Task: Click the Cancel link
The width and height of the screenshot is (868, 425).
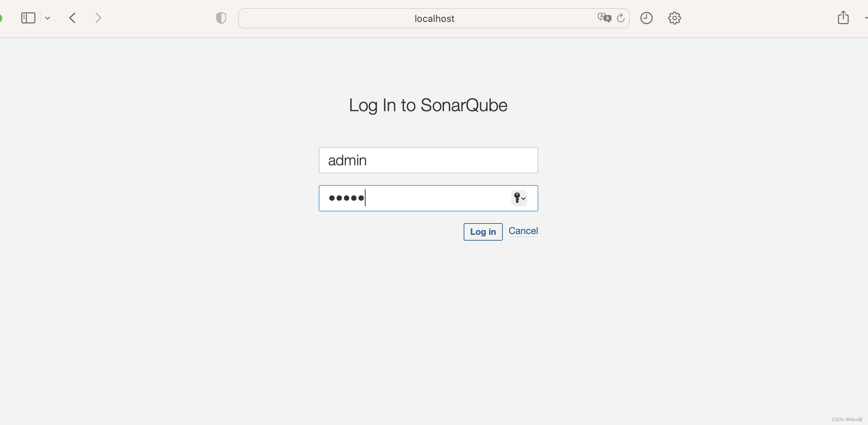Action: pos(523,231)
